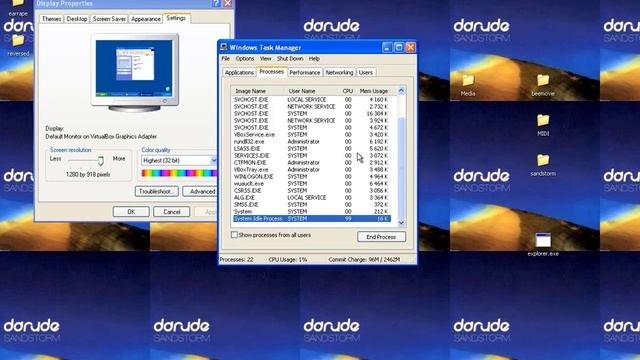
Task: Open Task Manager Options menu
Action: coord(244,59)
